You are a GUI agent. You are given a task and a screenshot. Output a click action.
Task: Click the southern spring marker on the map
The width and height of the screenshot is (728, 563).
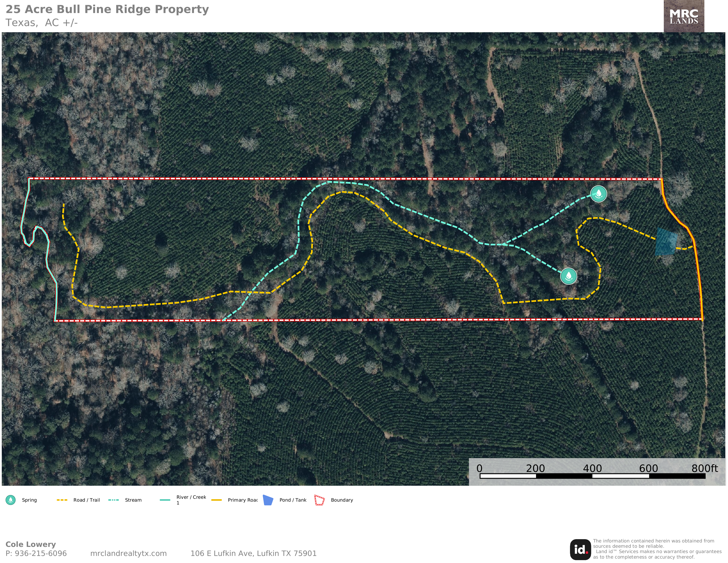click(x=568, y=276)
